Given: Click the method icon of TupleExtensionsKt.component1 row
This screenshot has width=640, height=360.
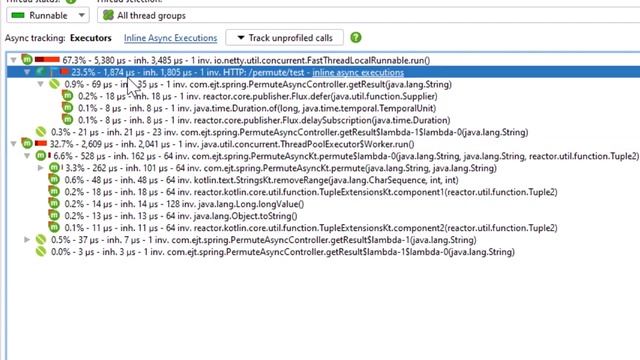Looking at the screenshot, I should pyautogui.click(x=54, y=191).
